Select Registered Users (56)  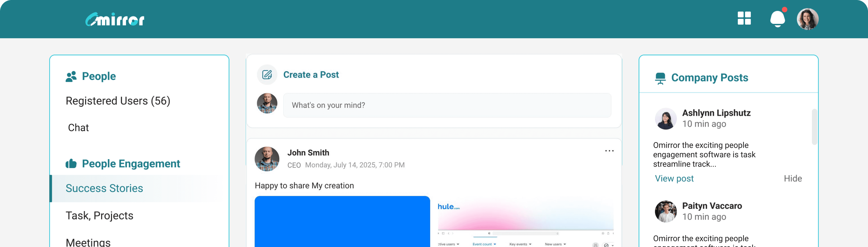point(118,101)
